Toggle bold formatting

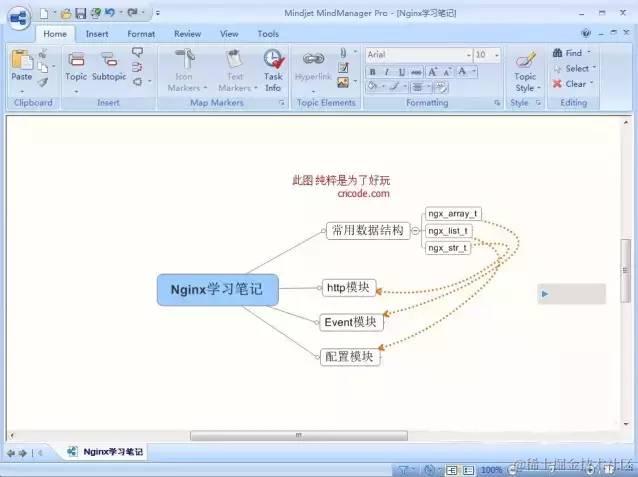pyautogui.click(x=372, y=72)
